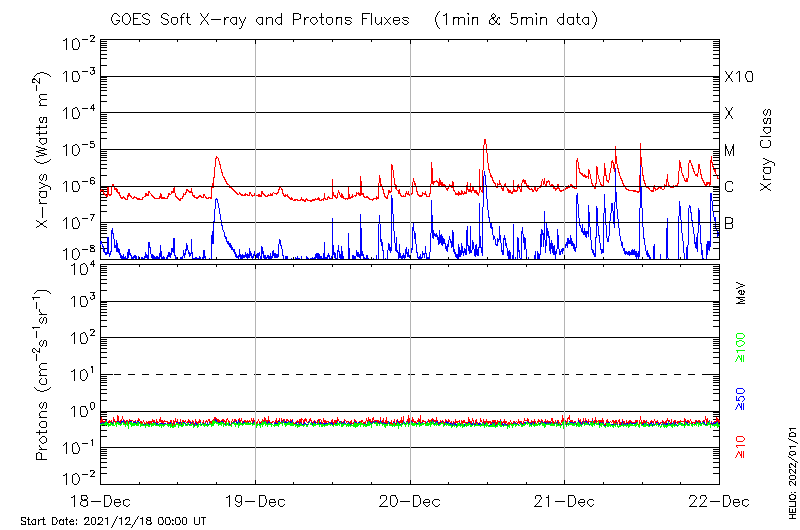This screenshot has height=530, width=800.
Task: Click the 19-Dec date label on the x-axis
Action: 255,499
